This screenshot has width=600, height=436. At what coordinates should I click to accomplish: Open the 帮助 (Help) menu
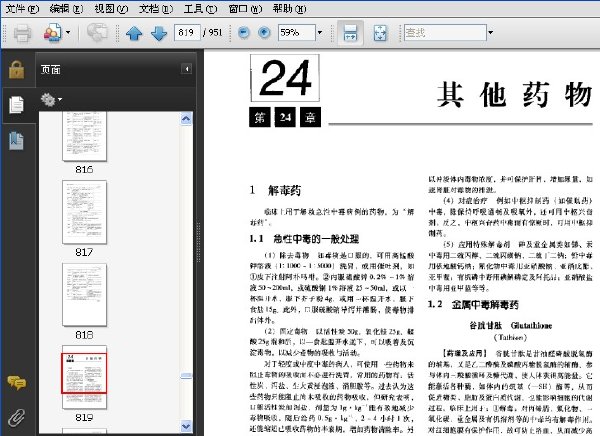[289, 8]
